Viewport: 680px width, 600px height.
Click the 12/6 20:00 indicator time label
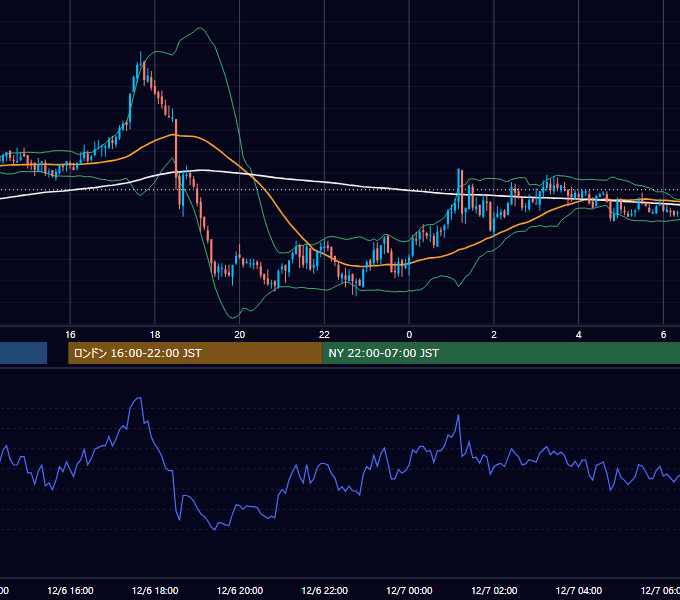(x=239, y=590)
